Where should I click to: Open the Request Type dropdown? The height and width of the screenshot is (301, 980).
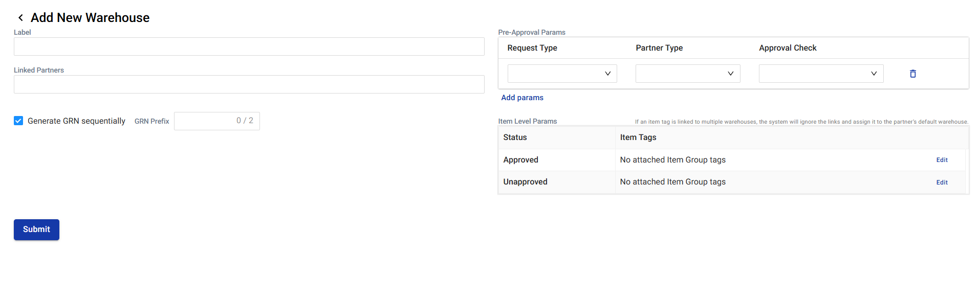(561, 74)
